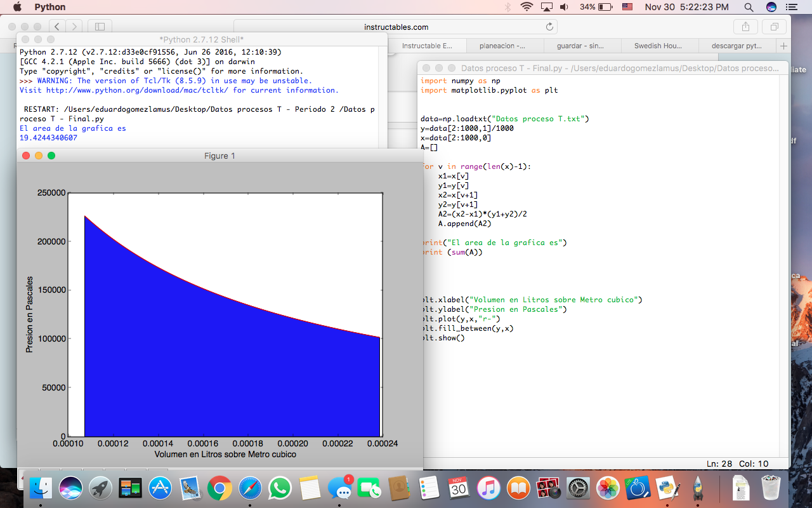Open the Trash in the Dock
The height and width of the screenshot is (508, 812).
tap(771, 488)
